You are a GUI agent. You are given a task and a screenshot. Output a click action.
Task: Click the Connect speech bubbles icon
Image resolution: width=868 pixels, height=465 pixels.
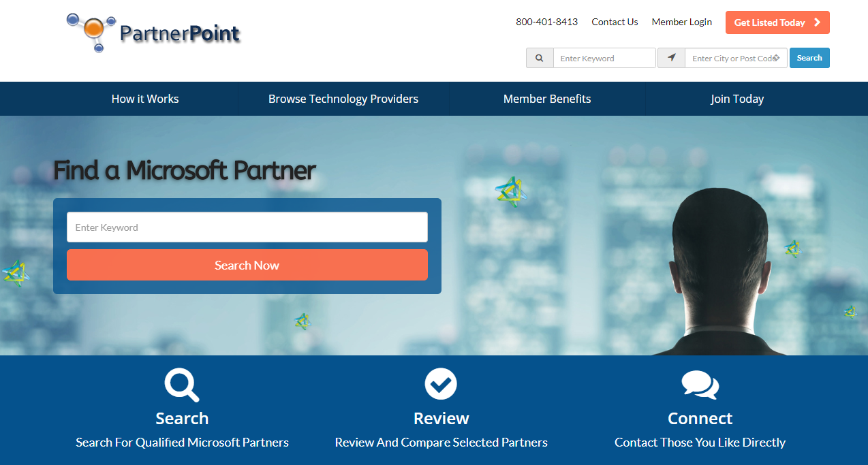700,385
